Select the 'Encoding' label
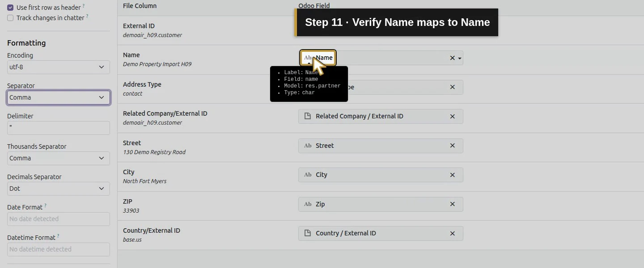 20,55
